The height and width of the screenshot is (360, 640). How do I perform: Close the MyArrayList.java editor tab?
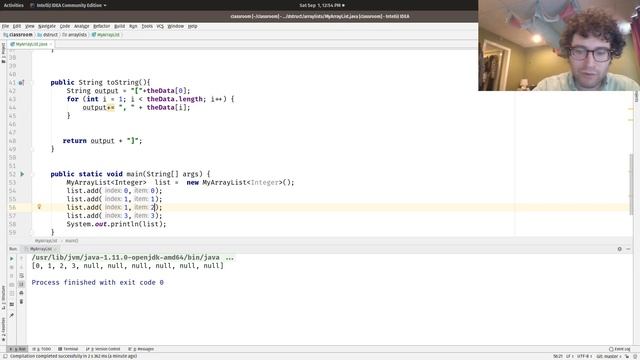[x=51, y=44]
